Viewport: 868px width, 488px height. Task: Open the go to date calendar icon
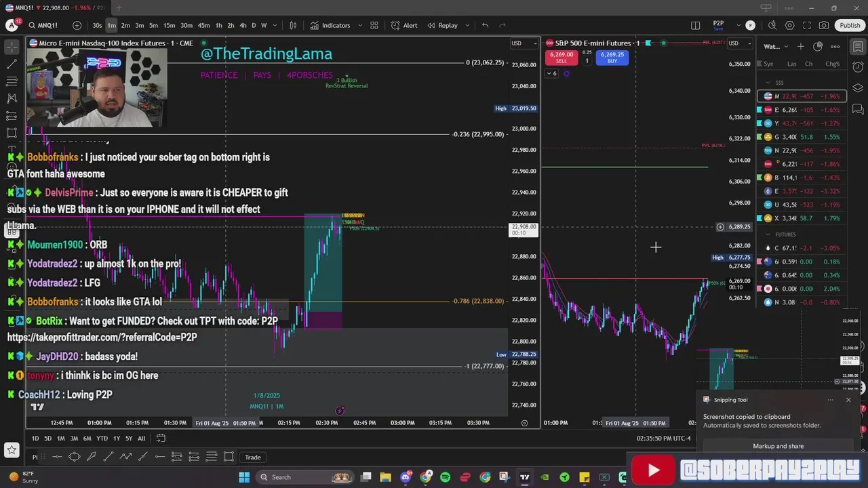pyautogui.click(x=161, y=439)
